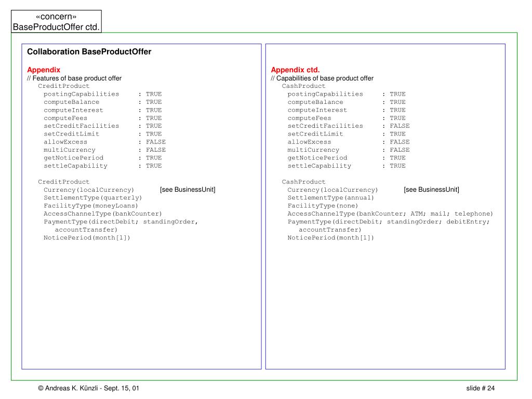Select computeFees in the CashProduct list
The height and width of the screenshot is (399, 532).
pos(310,118)
